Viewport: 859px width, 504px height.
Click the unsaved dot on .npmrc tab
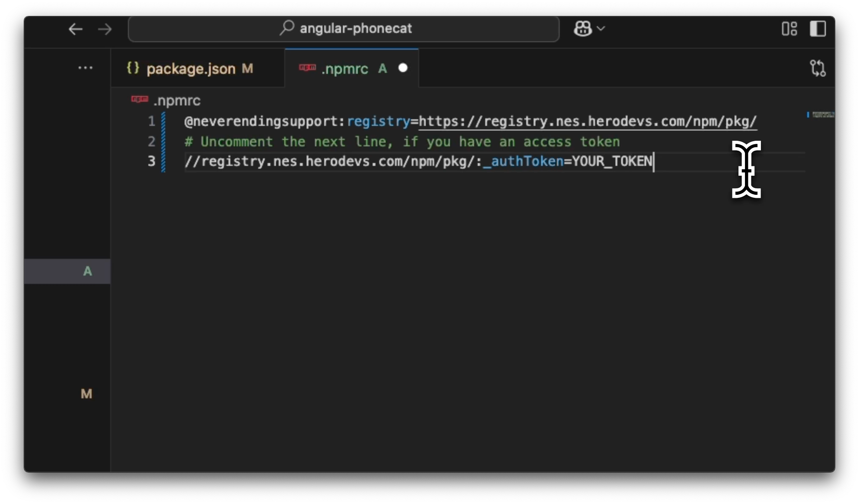coord(403,68)
